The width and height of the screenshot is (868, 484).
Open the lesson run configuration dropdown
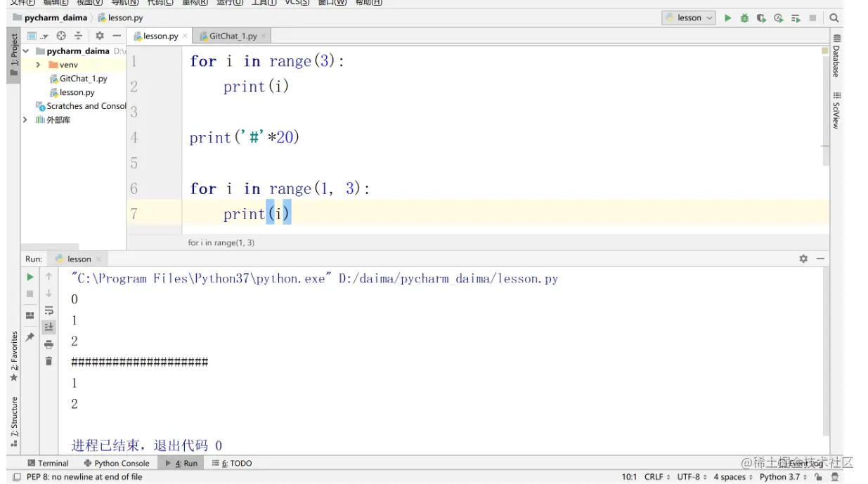coord(689,18)
